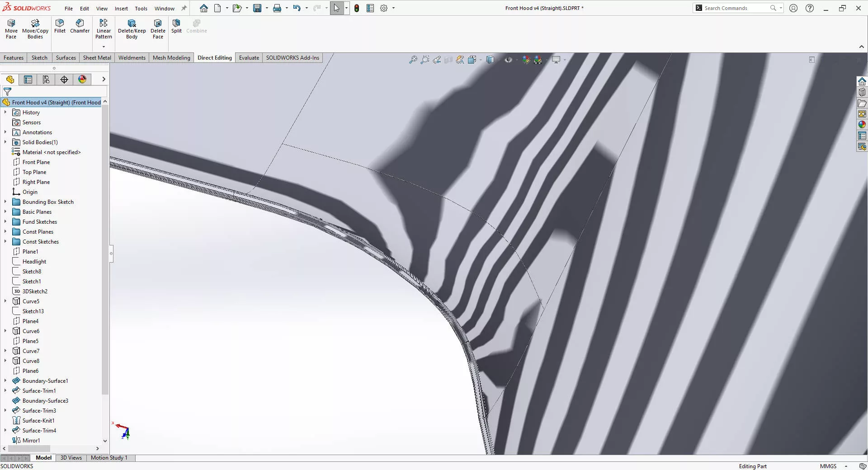The image size is (868, 470).
Task: Open the DisplayManager tab above the feature tree
Action: (x=82, y=80)
